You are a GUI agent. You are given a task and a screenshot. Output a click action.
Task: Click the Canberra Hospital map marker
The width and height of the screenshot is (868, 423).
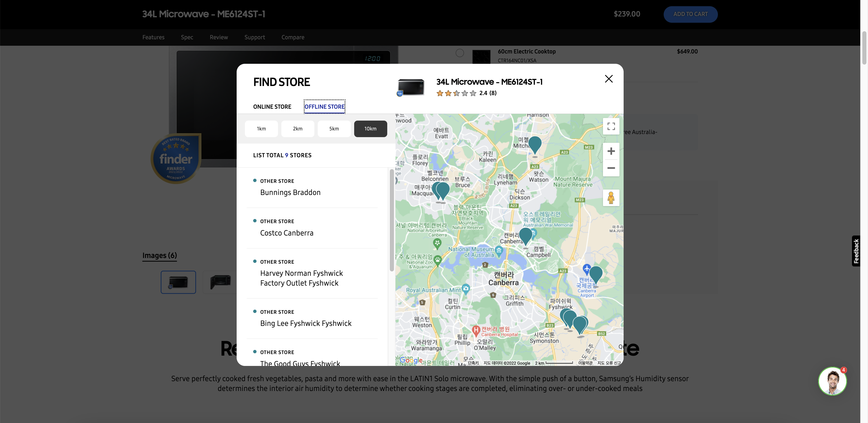(476, 331)
